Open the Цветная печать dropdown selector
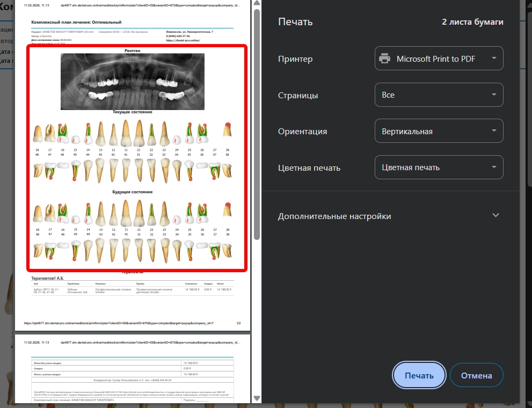 click(439, 167)
